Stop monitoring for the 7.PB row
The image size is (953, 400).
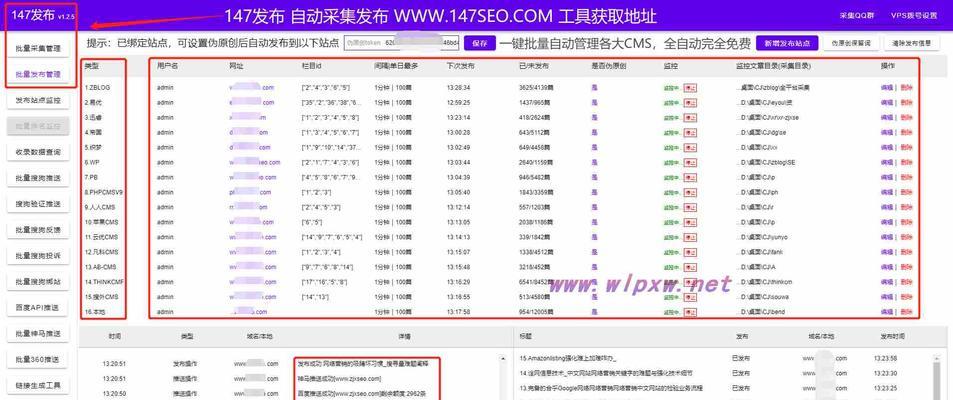690,178
